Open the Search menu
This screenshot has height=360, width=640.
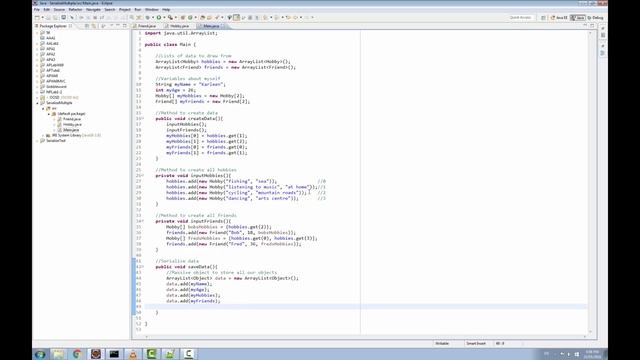pos(110,9)
